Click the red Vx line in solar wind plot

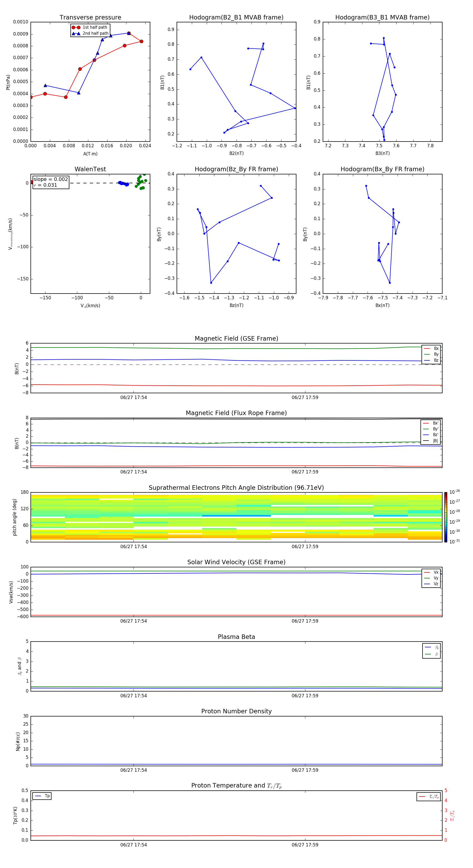pos(236,615)
